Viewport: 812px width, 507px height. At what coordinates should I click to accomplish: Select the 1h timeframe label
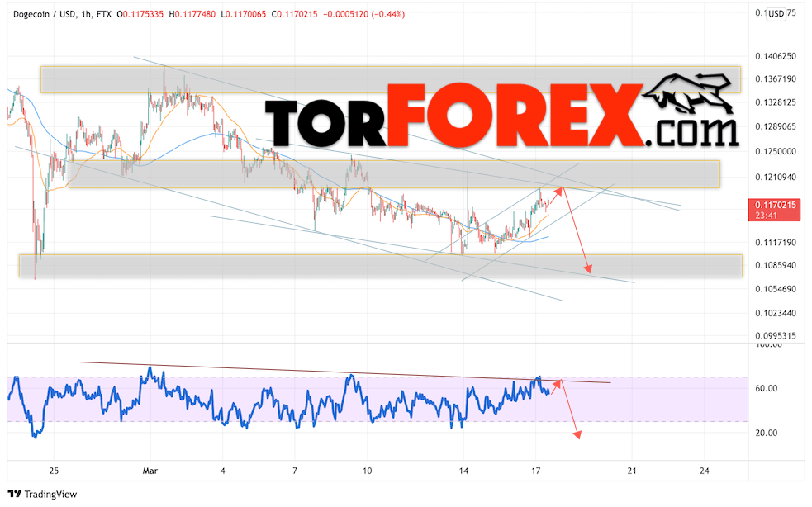86,15
